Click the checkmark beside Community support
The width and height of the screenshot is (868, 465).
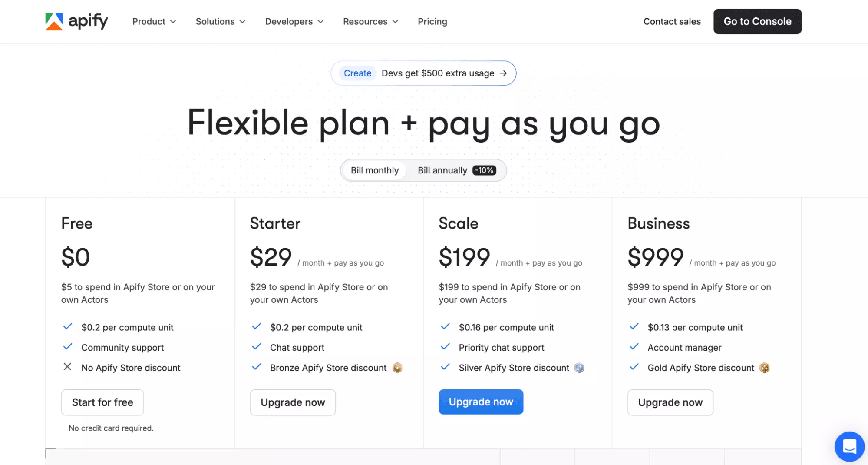[68, 347]
